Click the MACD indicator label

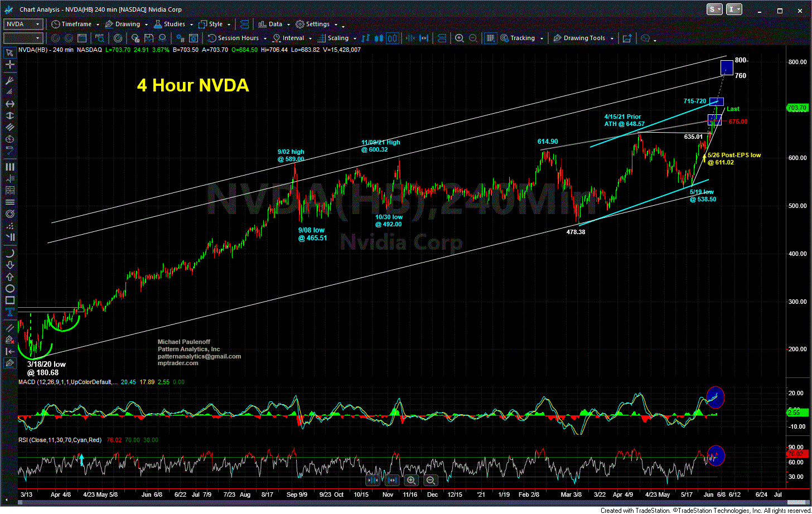point(67,382)
